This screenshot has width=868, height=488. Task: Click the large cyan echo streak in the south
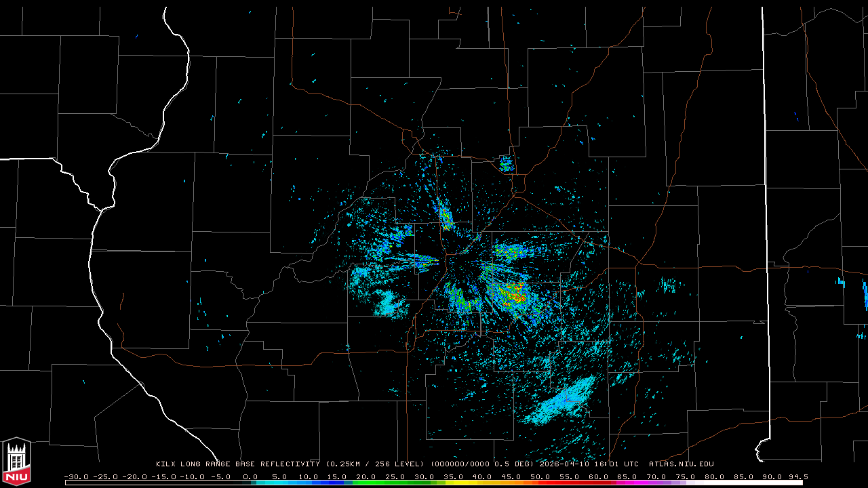click(561, 403)
